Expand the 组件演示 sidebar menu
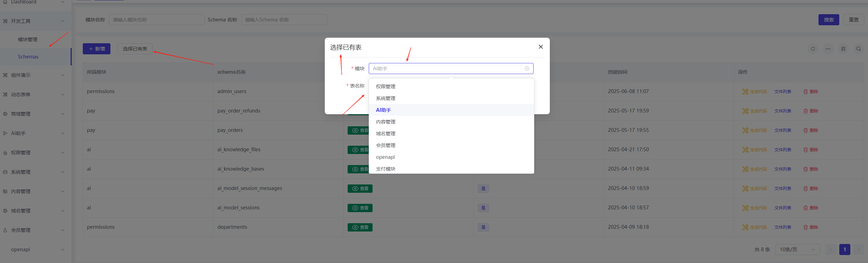This screenshot has width=868, height=263. pyautogui.click(x=36, y=75)
